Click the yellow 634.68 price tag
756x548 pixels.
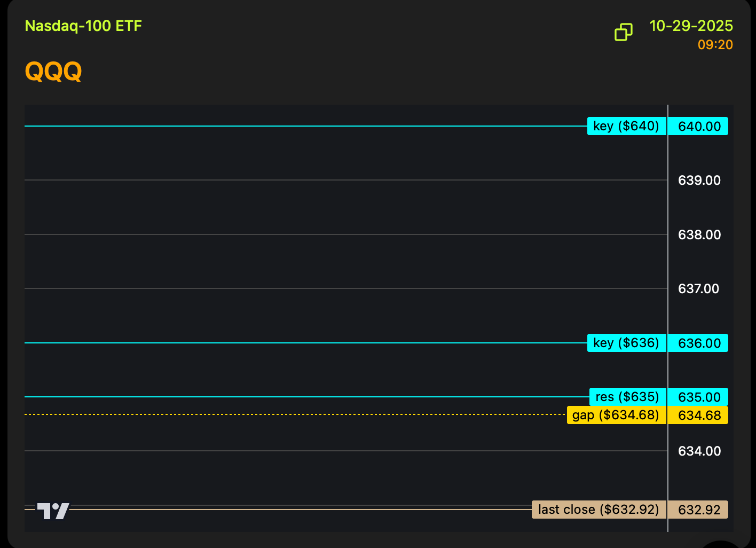(698, 416)
